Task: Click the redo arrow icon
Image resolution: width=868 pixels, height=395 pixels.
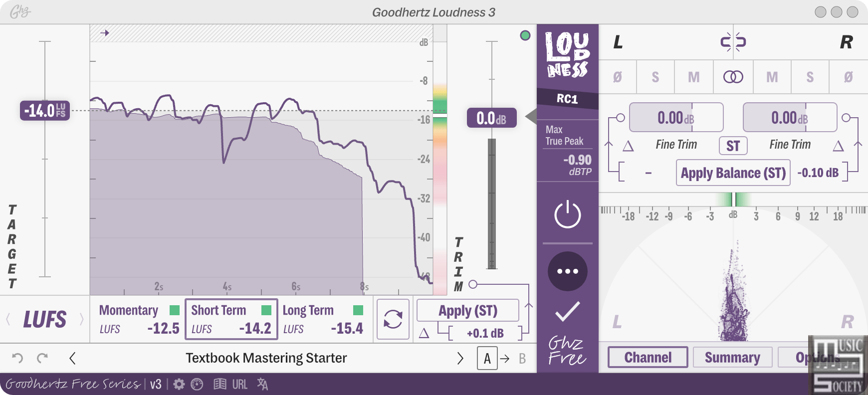Action: (42, 358)
